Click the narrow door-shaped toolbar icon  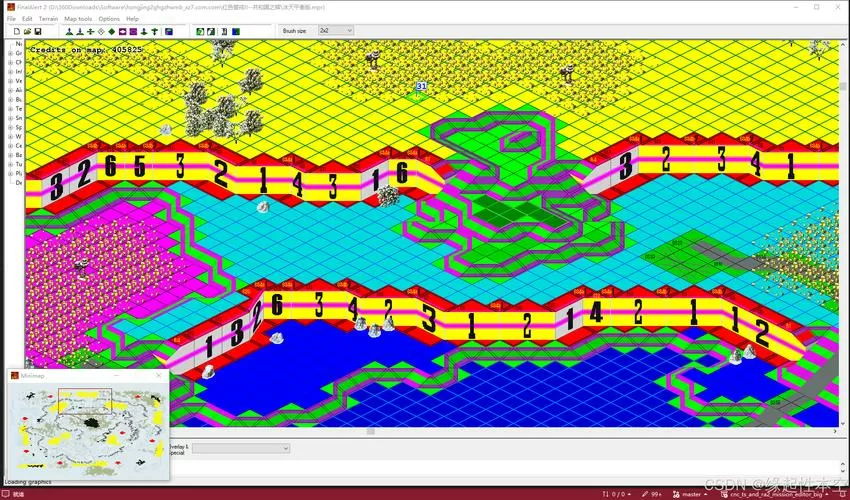pyautogui.click(x=224, y=31)
